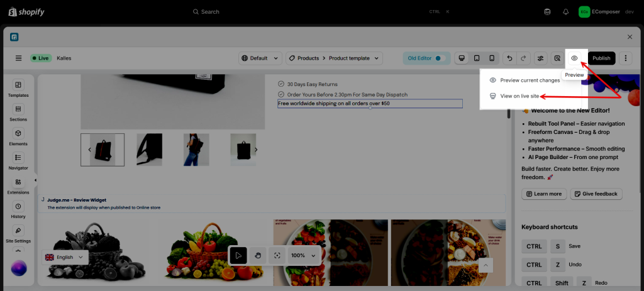Open the hamburger menu

coord(18,58)
